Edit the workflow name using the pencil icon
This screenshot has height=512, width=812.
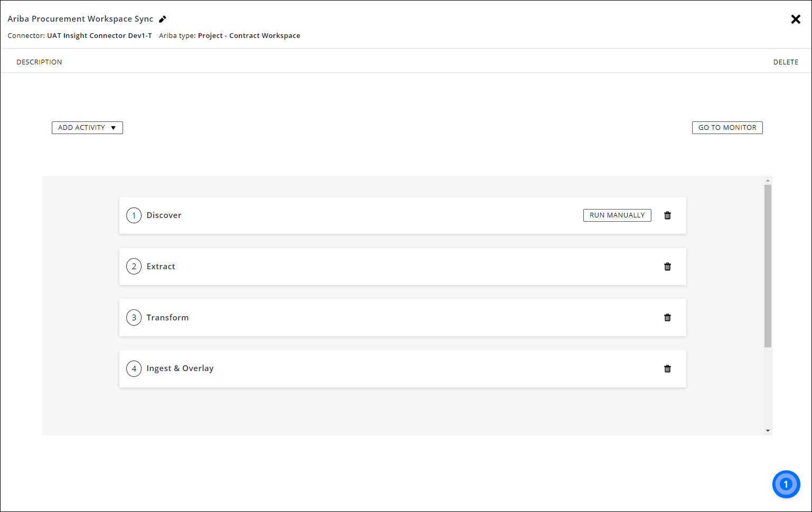point(162,19)
